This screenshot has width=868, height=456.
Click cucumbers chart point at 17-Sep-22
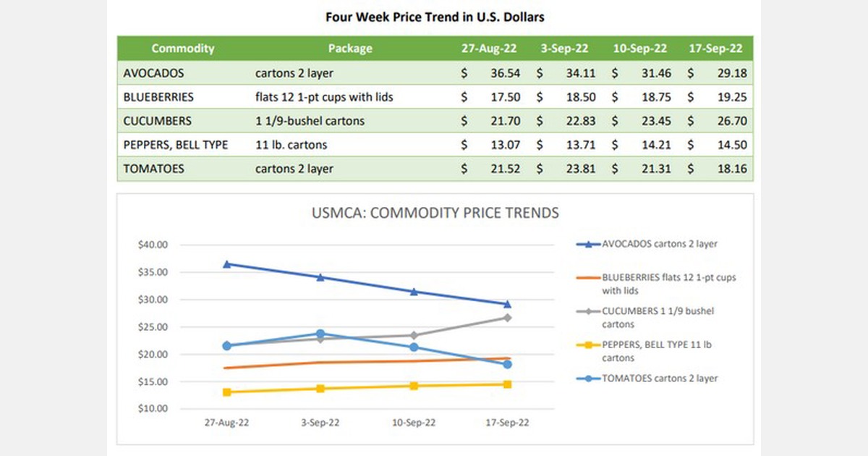coord(507,318)
